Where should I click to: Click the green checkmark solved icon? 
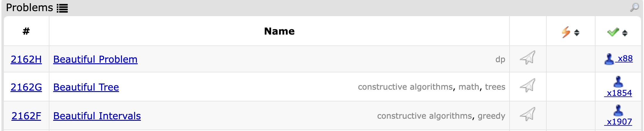(613, 32)
